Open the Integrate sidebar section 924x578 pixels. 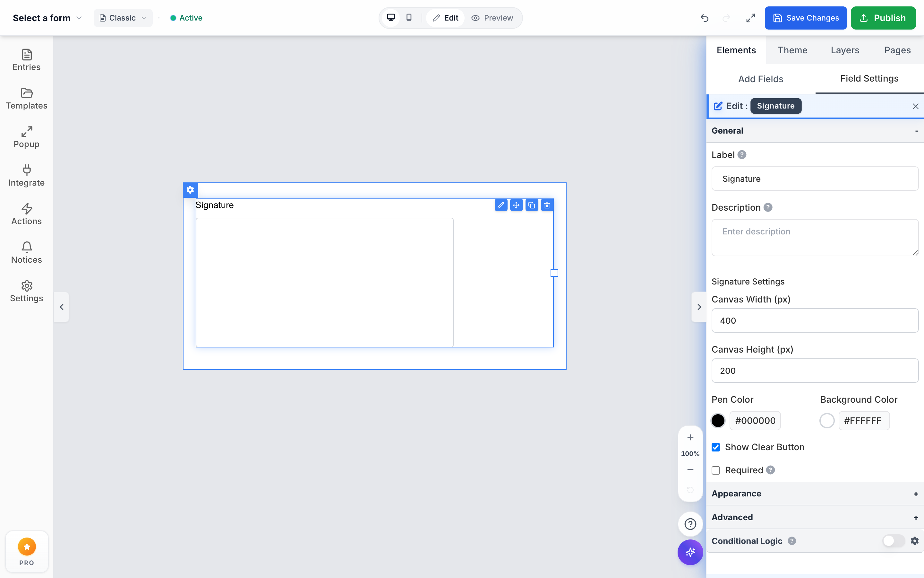[x=26, y=176]
